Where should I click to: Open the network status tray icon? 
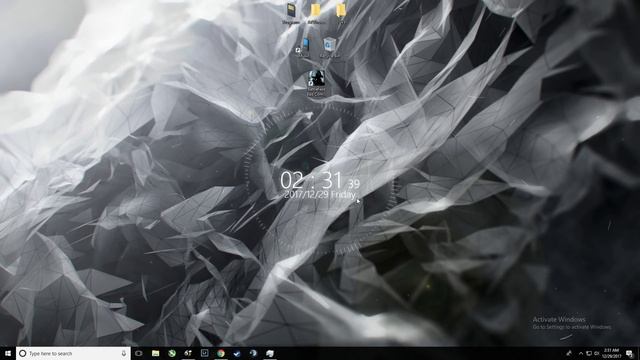point(589,353)
